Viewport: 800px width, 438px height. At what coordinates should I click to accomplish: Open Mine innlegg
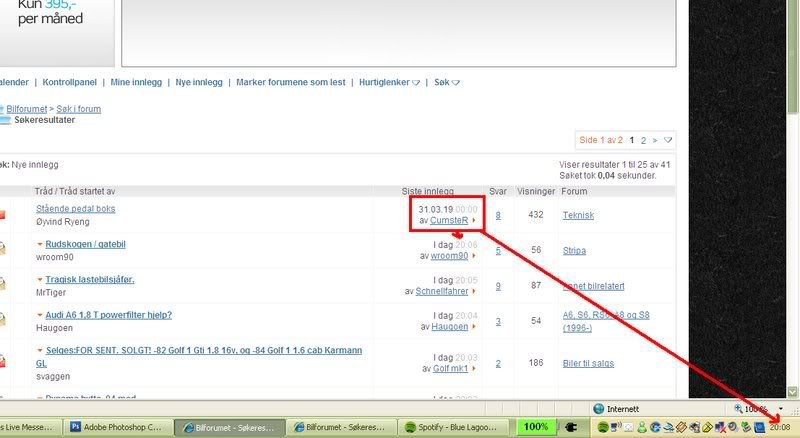pos(136,82)
